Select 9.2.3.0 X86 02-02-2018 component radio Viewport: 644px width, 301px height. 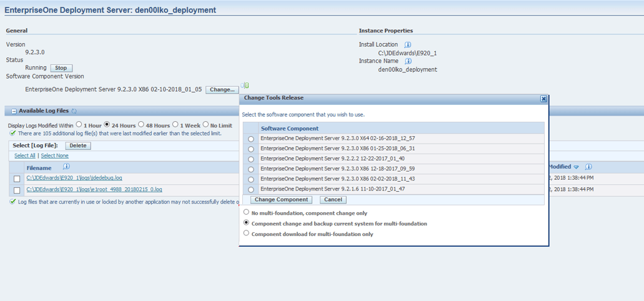(x=251, y=179)
